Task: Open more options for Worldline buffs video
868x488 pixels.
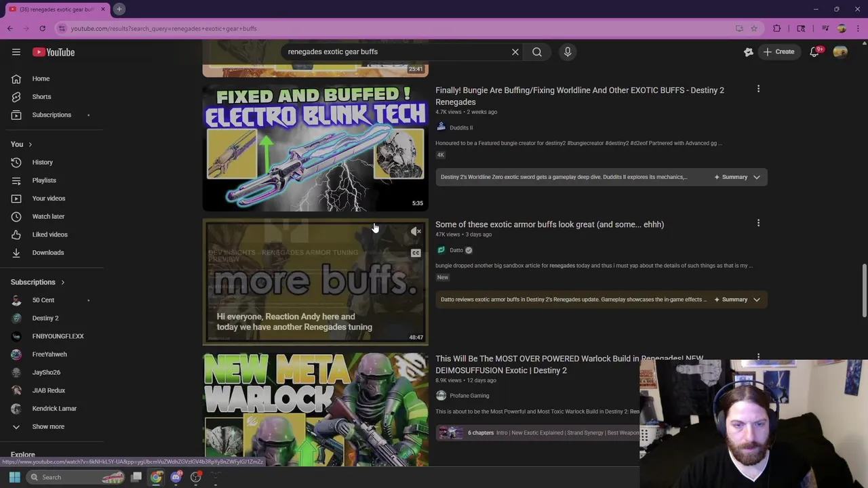Action: 758,89
